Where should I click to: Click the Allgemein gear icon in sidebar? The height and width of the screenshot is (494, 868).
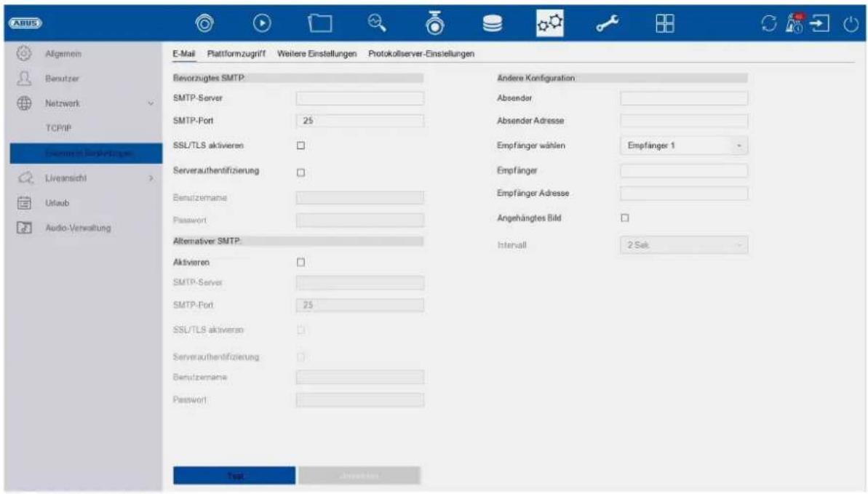coord(24,53)
